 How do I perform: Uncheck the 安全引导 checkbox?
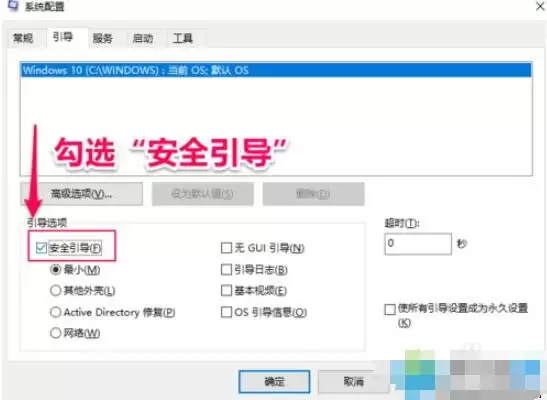click(x=41, y=248)
